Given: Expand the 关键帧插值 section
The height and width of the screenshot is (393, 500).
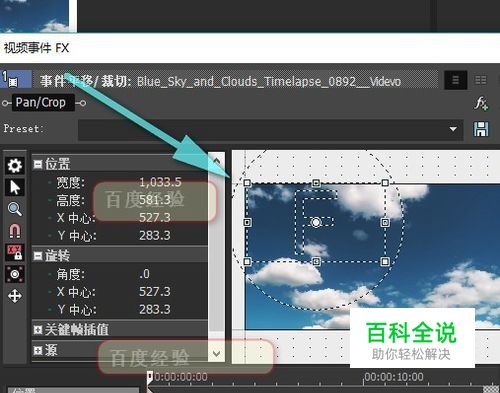Looking at the screenshot, I should coord(38,330).
